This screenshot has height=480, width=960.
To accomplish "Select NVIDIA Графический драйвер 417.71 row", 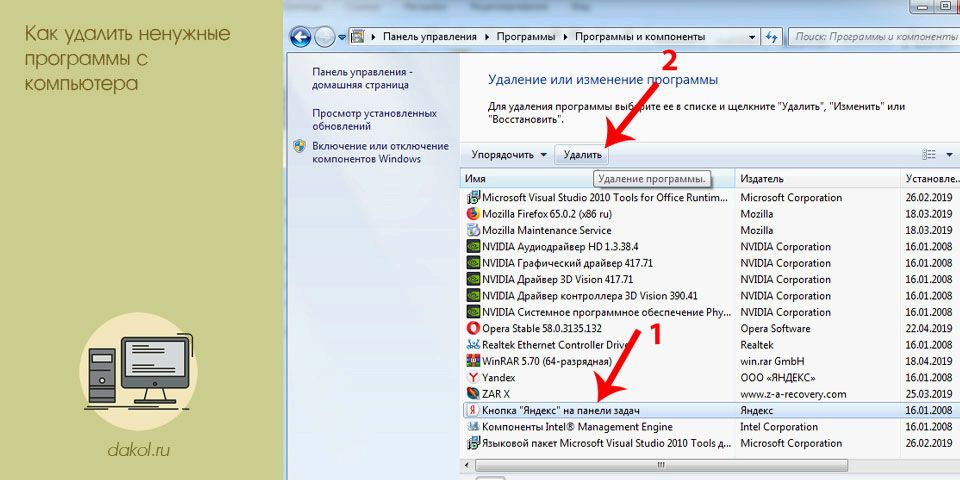I will tap(710, 263).
